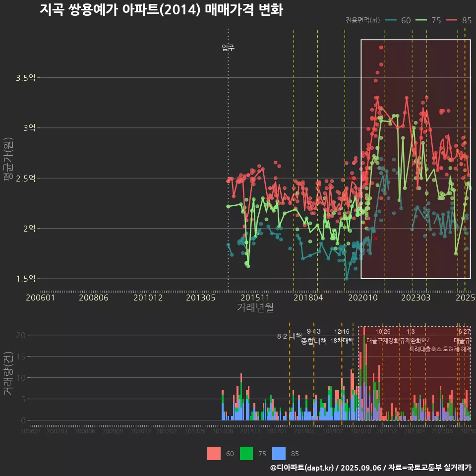
Task: Click the red 85 line legend entry
Action: click(459, 20)
